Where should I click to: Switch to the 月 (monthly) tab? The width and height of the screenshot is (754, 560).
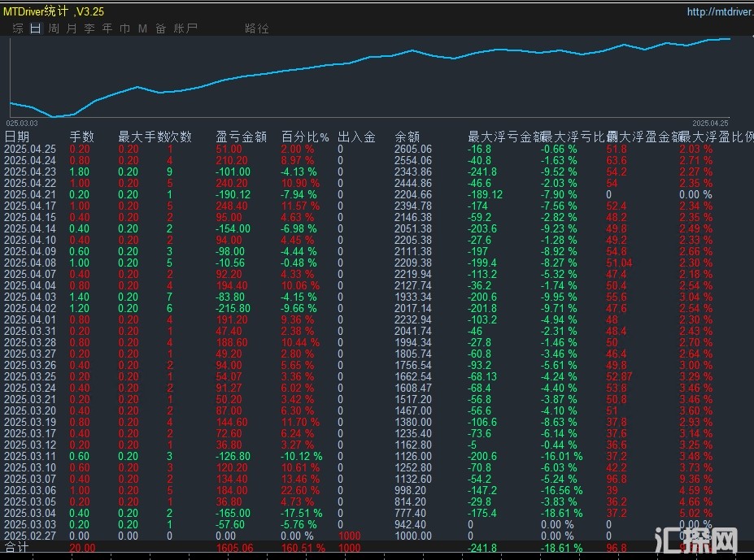point(72,28)
